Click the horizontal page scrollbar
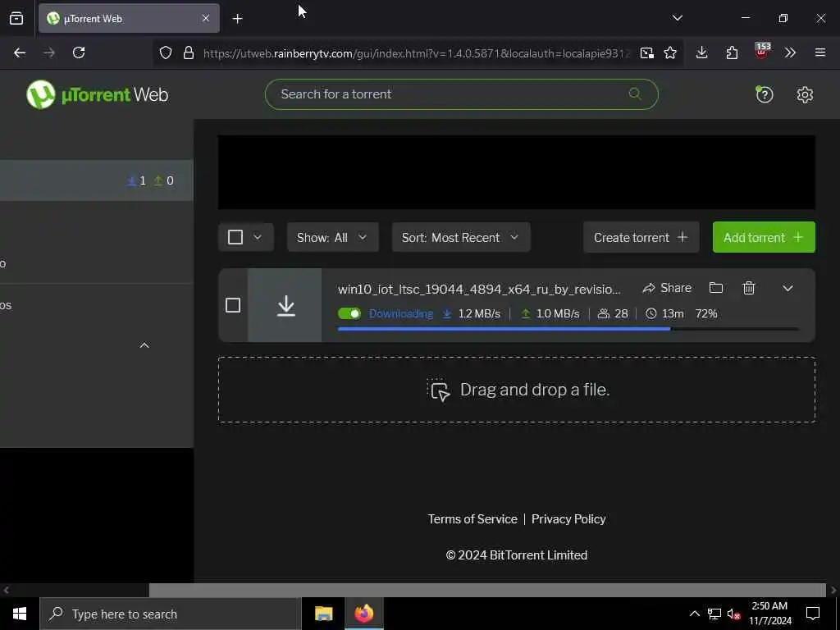 487,590
